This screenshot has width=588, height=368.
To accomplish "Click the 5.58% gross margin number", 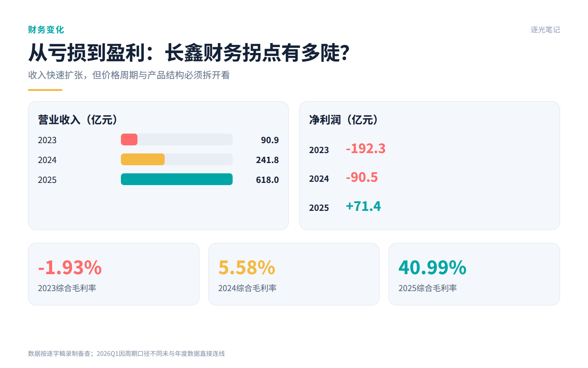I will [x=247, y=268].
